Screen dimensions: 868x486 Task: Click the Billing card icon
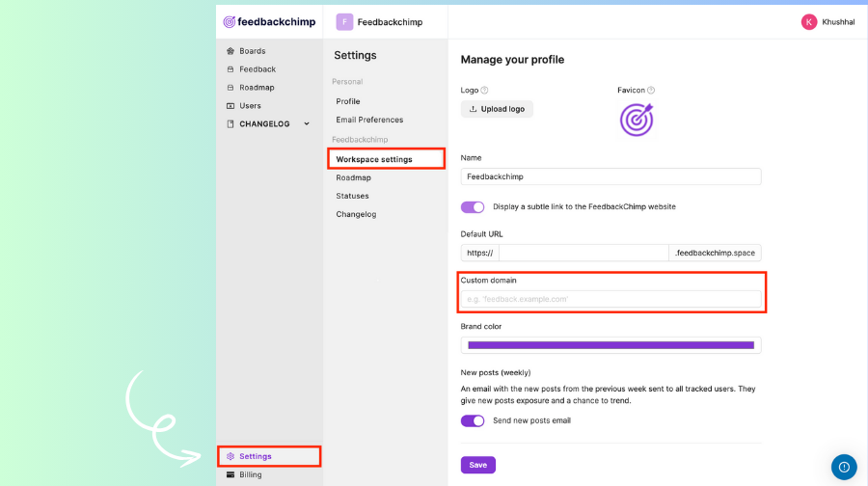coord(230,474)
